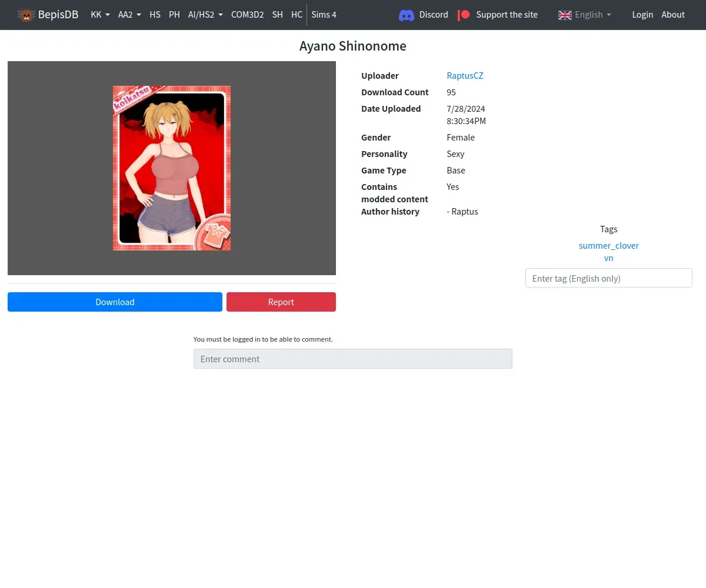Click the Patreon support icon
The height and width of the screenshot is (588, 706).
pos(464,15)
